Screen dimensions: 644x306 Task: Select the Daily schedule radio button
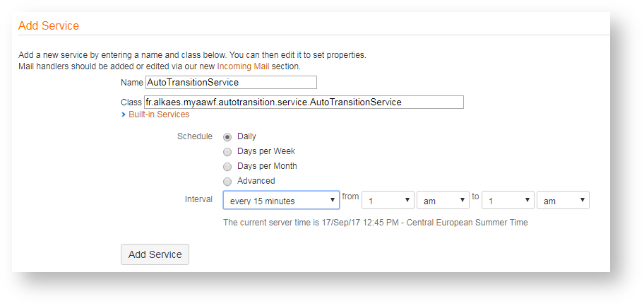(227, 137)
